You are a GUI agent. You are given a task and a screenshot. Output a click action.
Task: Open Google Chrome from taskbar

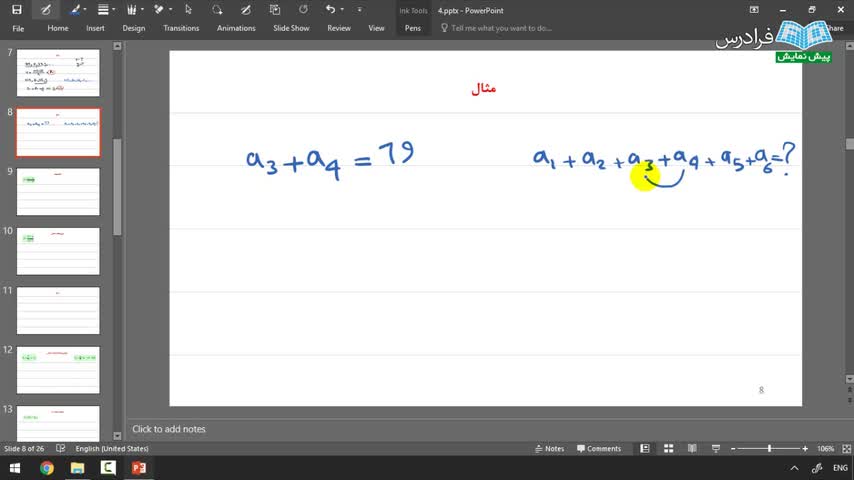[x=46, y=468]
